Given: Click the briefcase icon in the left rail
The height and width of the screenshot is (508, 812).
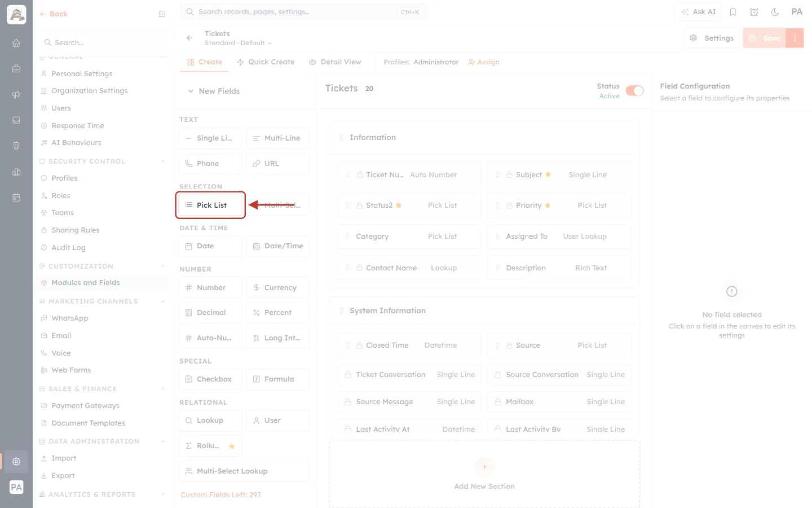Looking at the screenshot, I should (16, 69).
